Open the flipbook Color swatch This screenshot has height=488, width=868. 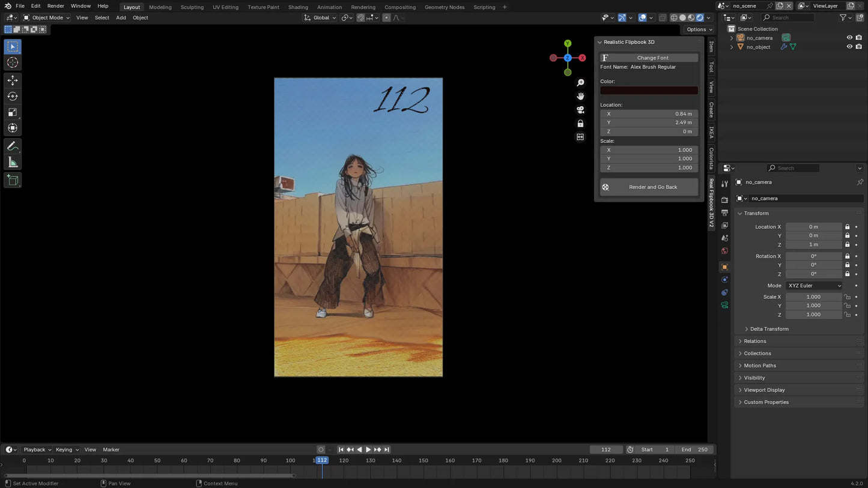[x=649, y=90]
